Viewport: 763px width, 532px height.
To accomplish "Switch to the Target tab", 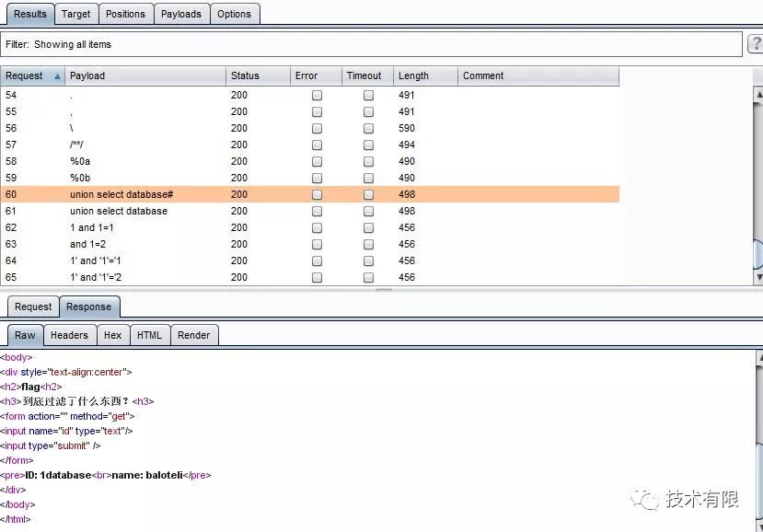I will [x=75, y=14].
